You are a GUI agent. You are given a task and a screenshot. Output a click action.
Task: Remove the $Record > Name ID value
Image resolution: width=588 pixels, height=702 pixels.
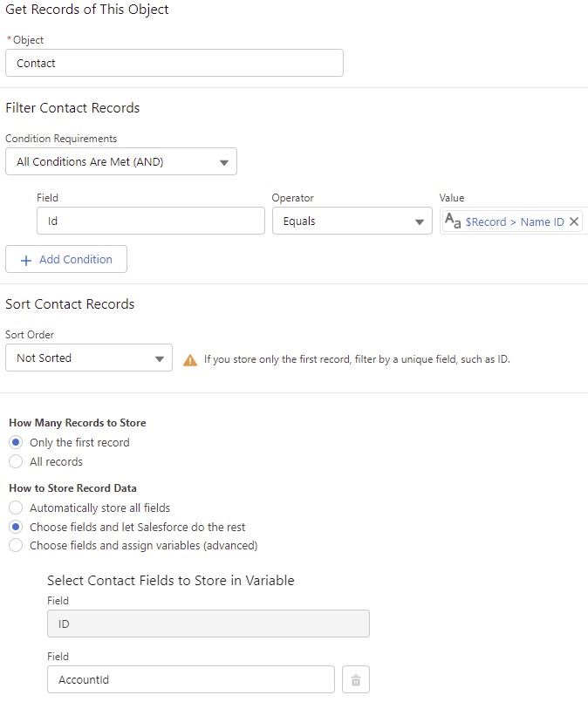pos(574,222)
